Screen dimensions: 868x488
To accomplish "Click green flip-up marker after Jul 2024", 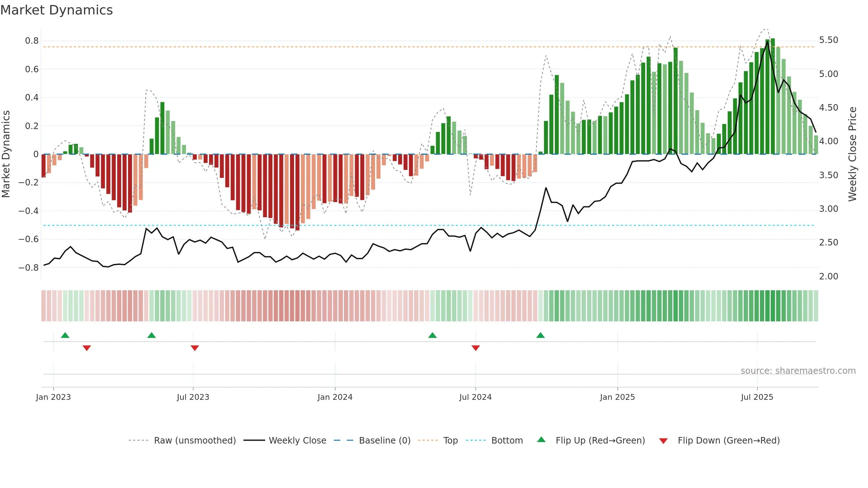I will 540,335.
